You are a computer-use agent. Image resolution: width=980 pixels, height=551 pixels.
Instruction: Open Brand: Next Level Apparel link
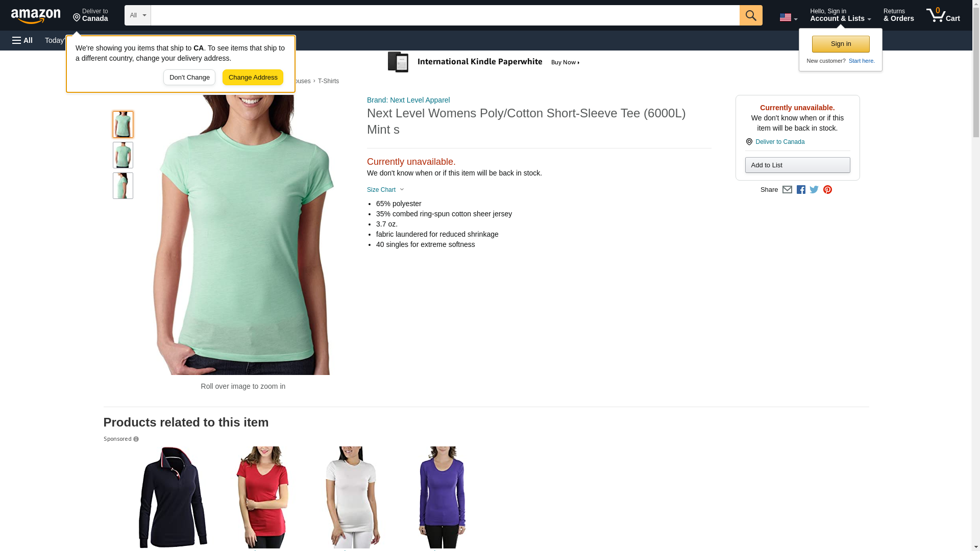point(408,100)
